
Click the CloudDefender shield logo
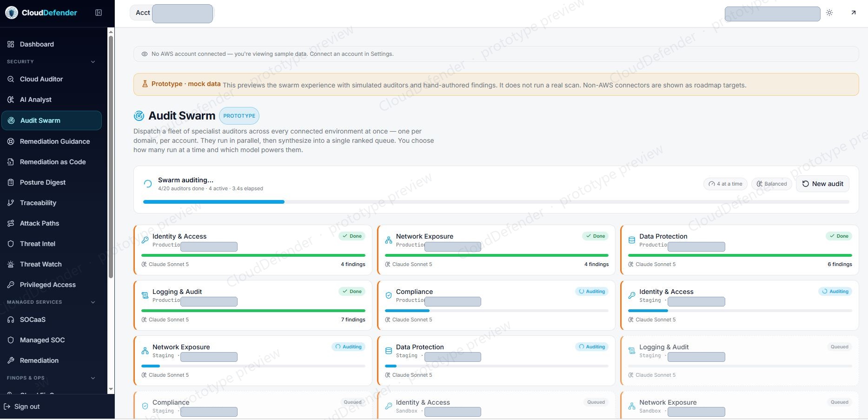12,13
